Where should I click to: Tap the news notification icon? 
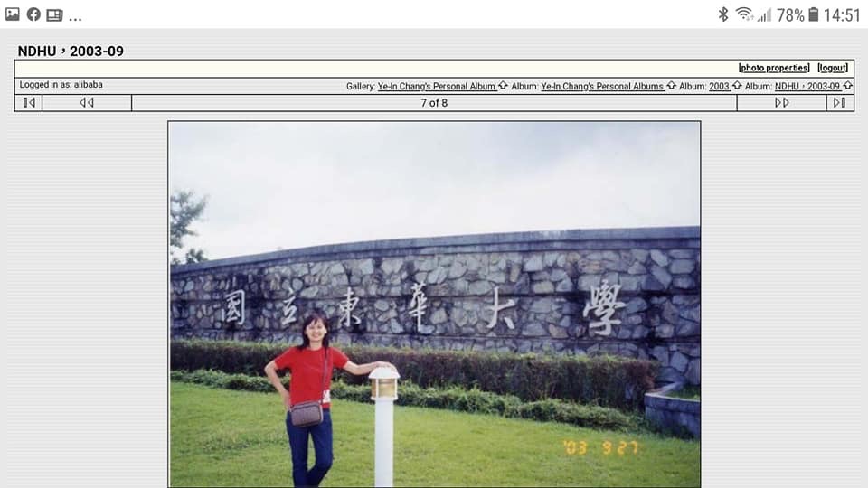tap(54, 15)
